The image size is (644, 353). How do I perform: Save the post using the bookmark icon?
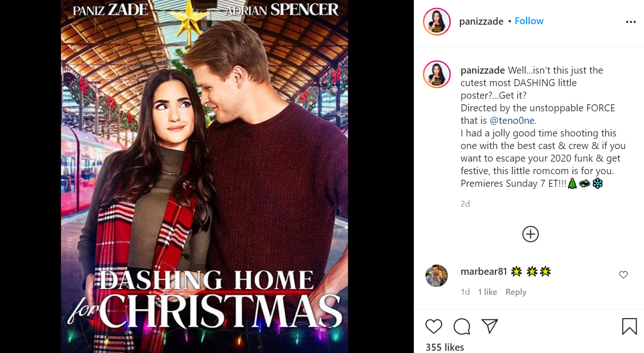[x=630, y=326]
